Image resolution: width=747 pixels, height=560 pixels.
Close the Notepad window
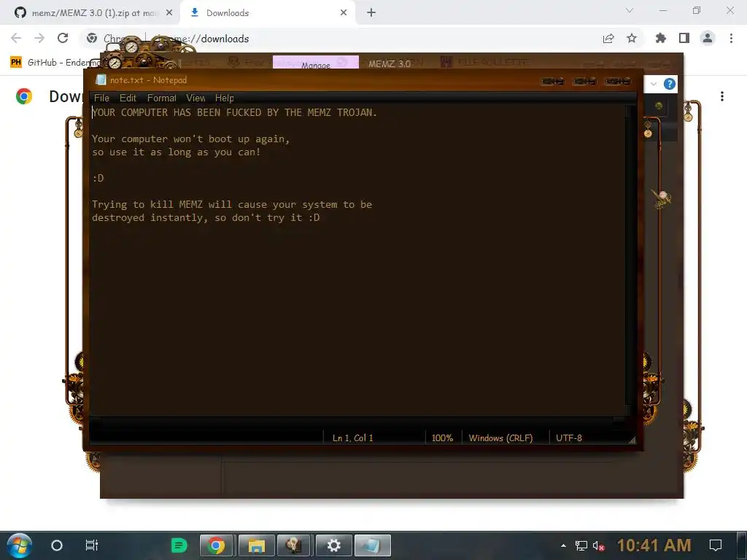coord(618,82)
